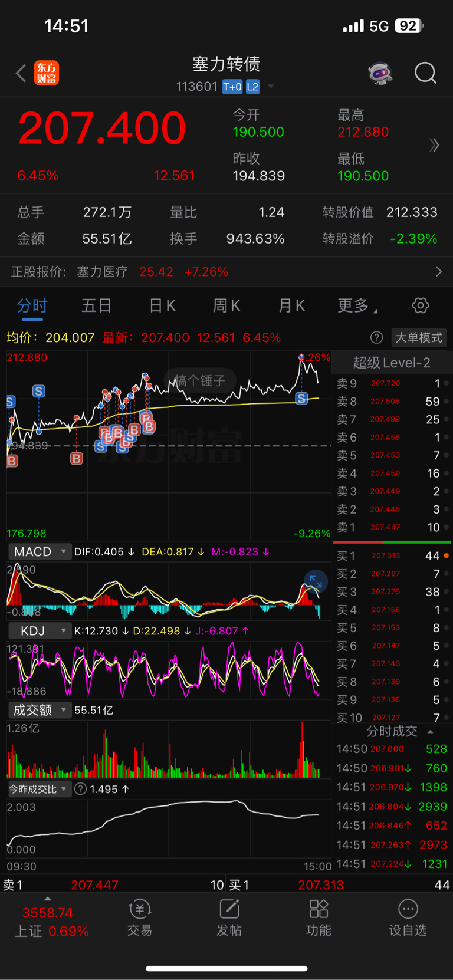Select 卖7 order at 207.499

click(392, 419)
